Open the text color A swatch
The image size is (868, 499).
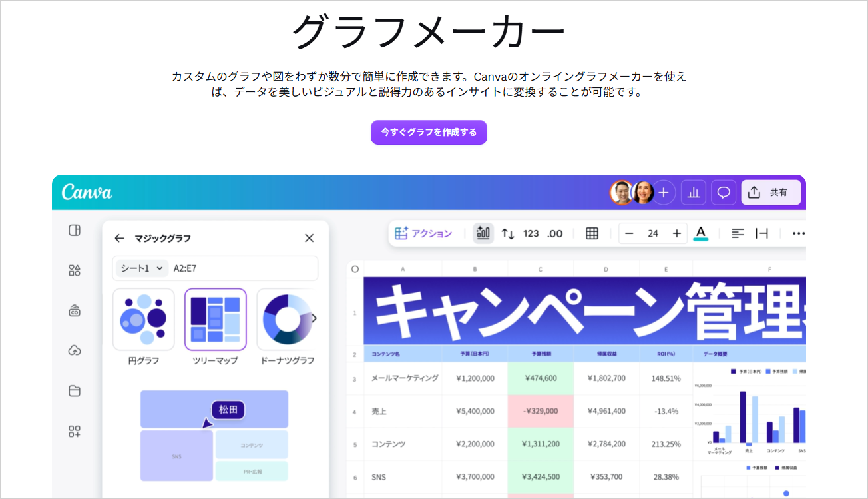click(700, 233)
